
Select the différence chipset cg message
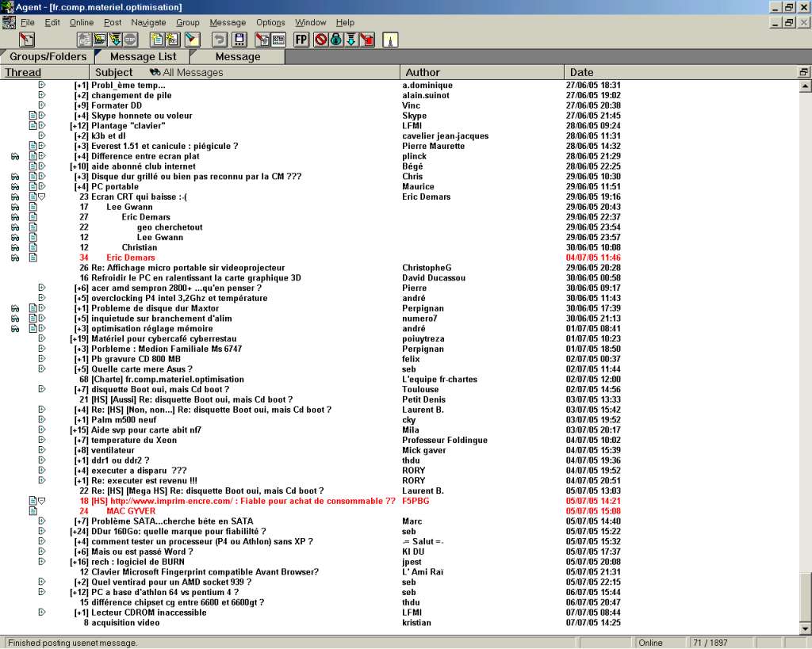tap(178, 602)
